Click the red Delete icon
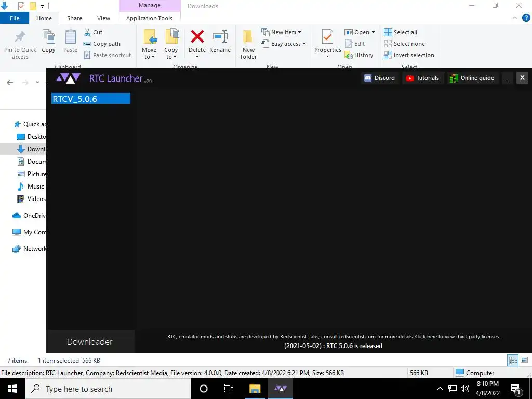The width and height of the screenshot is (532, 399). pyautogui.click(x=197, y=37)
